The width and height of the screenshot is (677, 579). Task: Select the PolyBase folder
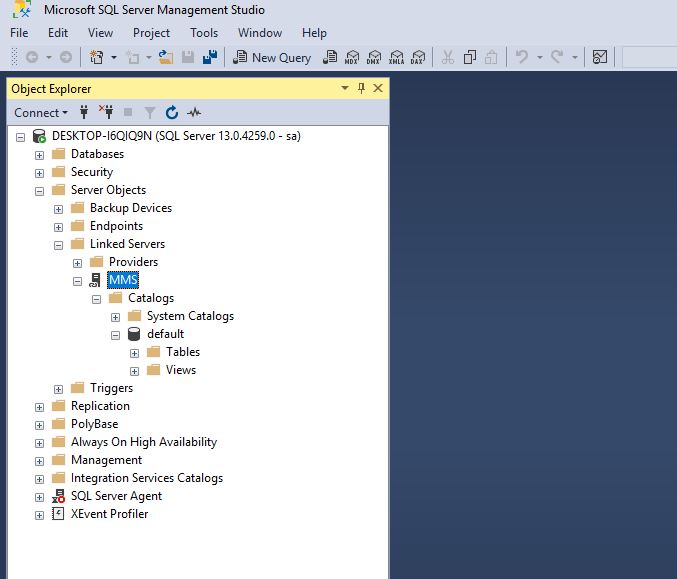click(x=95, y=424)
